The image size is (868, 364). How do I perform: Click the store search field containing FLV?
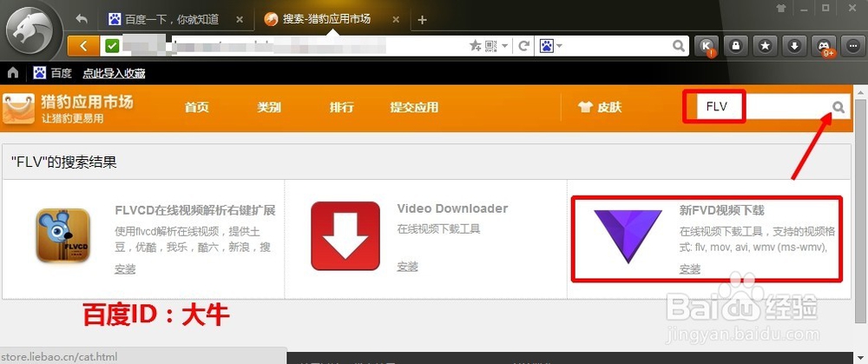tap(761, 107)
